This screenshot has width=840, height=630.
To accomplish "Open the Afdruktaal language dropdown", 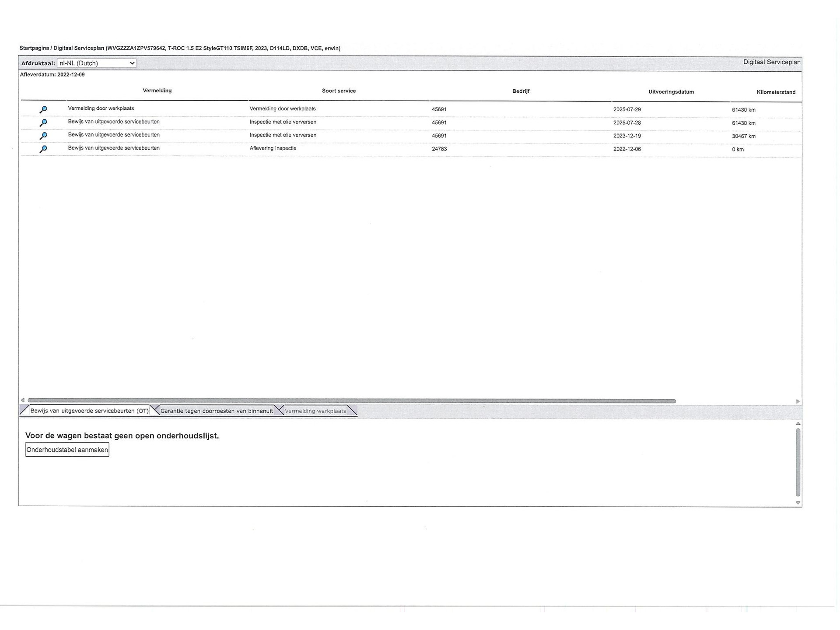I will click(97, 63).
